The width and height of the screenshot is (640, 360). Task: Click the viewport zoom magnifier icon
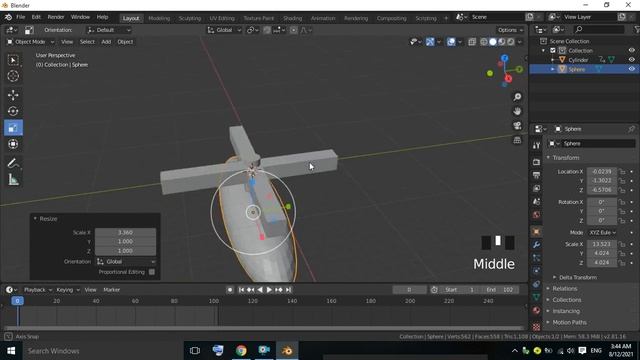point(517,97)
